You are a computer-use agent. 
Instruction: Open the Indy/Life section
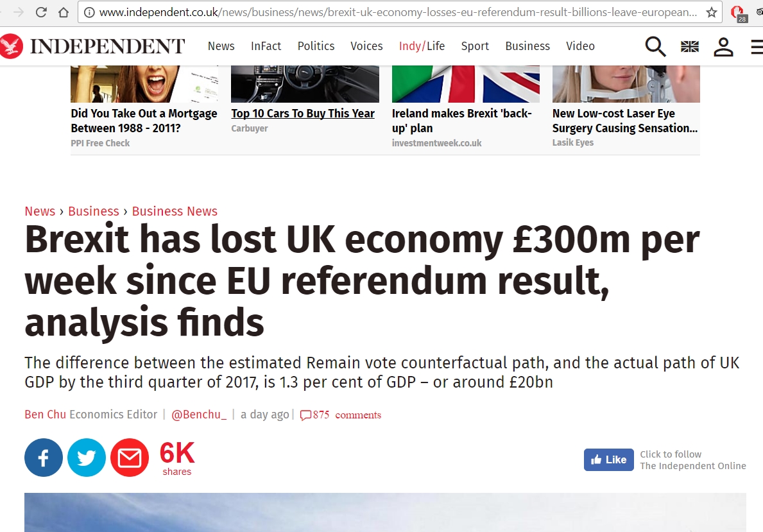click(x=422, y=46)
